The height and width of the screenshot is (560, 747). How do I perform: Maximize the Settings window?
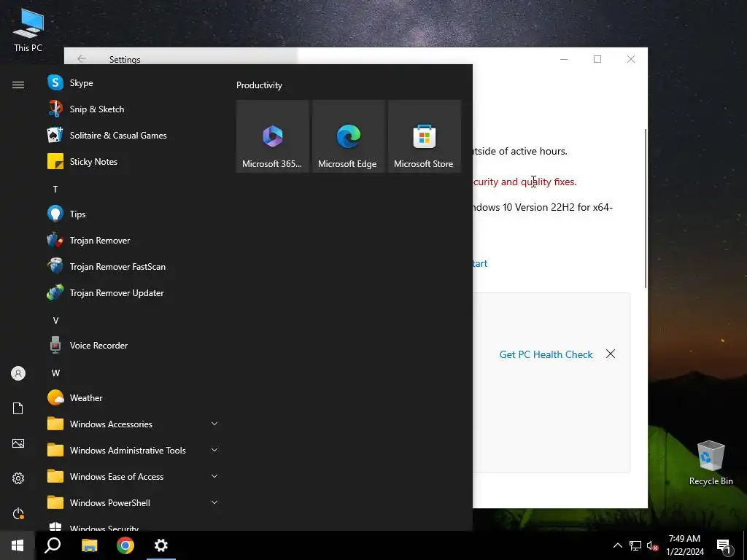click(597, 59)
